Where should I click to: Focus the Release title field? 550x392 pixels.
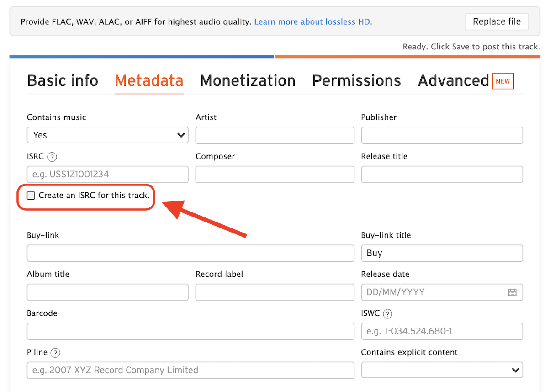(442, 174)
